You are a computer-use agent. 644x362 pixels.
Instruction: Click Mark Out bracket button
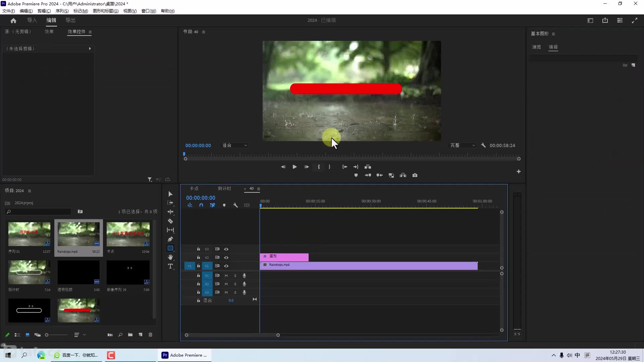[329, 167]
